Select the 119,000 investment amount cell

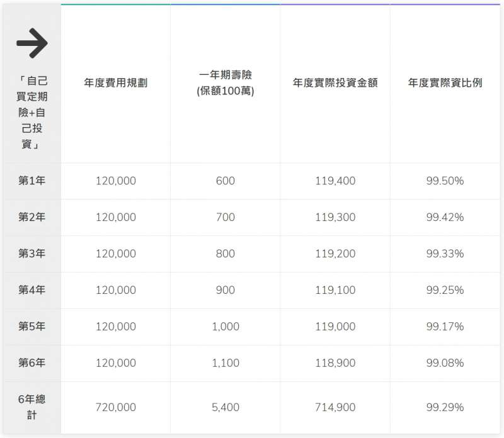click(335, 327)
